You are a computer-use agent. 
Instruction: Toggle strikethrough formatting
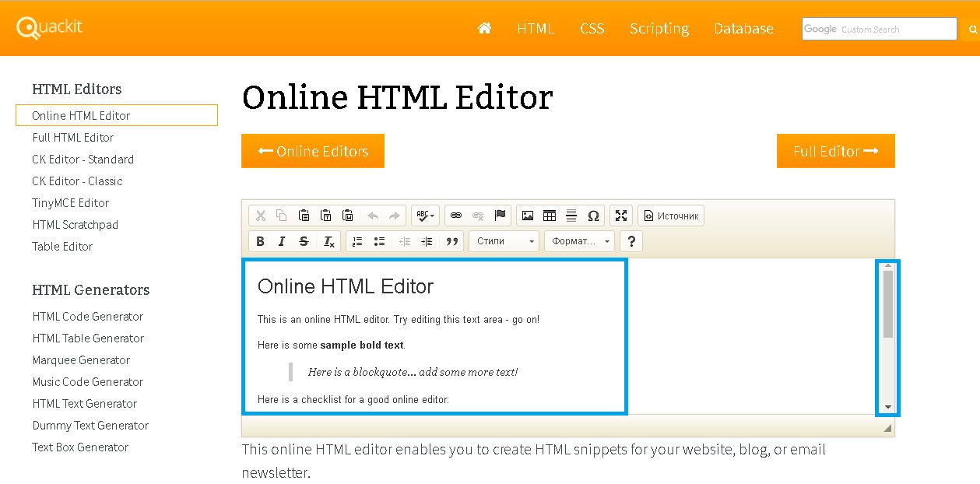pos(304,241)
